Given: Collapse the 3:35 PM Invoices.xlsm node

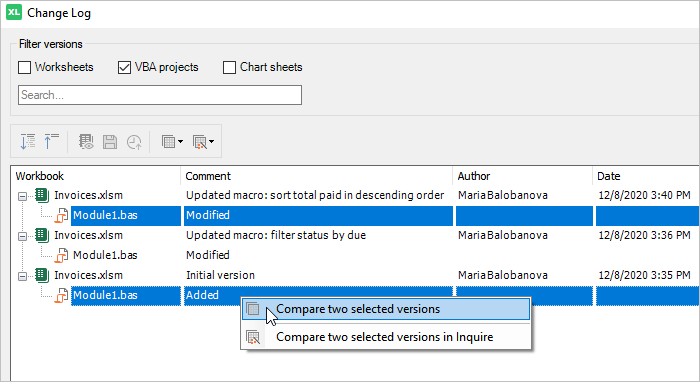Looking at the screenshot, I should tap(22, 276).
